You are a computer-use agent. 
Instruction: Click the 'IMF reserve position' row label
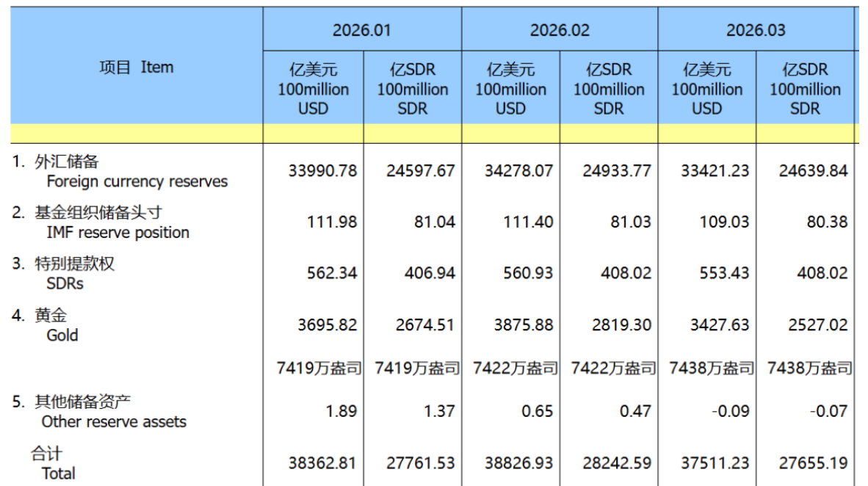(117, 233)
